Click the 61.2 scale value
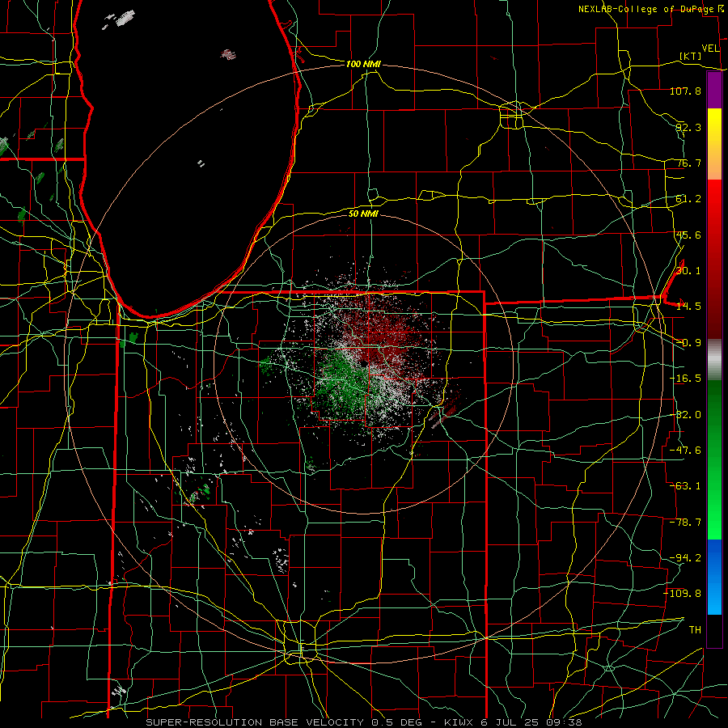The width and height of the screenshot is (728, 728). pyautogui.click(x=688, y=199)
